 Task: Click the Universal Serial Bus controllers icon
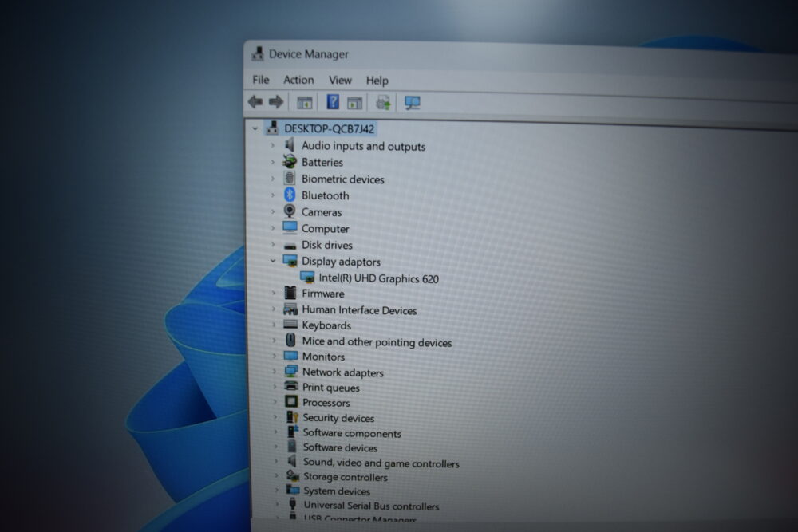coord(293,504)
